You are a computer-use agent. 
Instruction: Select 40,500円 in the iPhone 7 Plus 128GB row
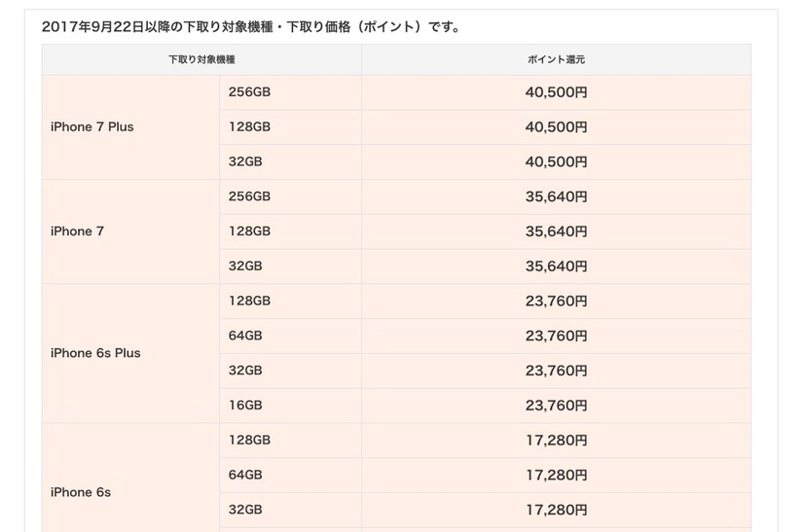coord(557,127)
